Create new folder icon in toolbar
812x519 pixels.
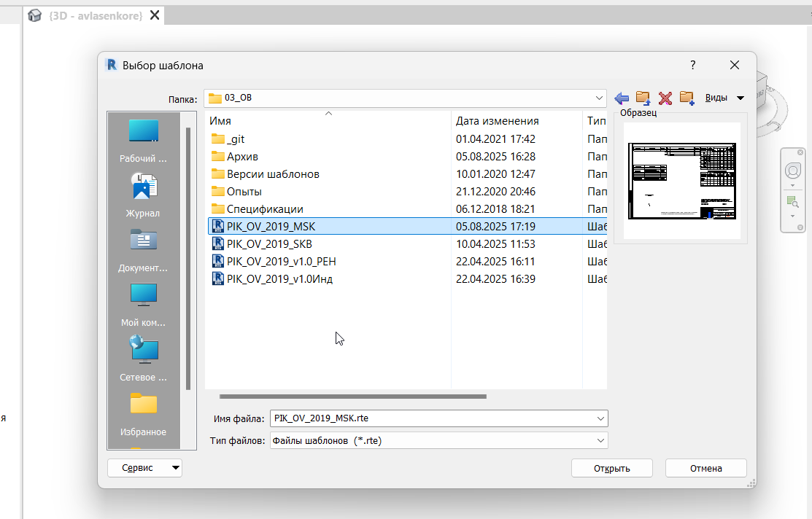point(687,98)
